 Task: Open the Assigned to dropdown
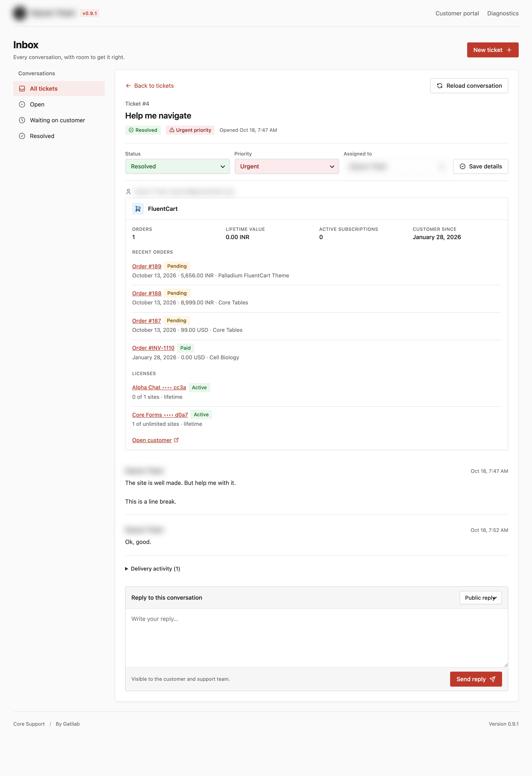396,166
